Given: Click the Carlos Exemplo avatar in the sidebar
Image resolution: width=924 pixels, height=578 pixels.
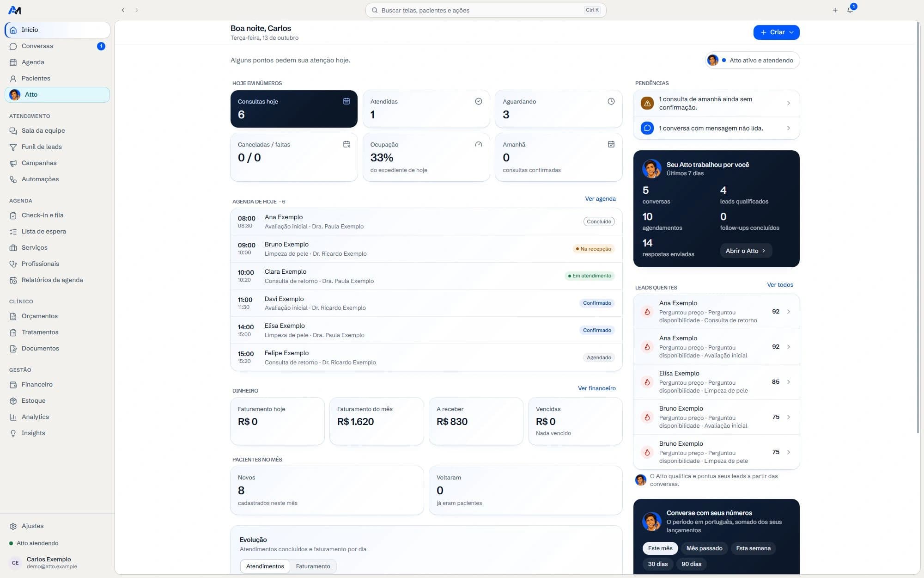Looking at the screenshot, I should tap(15, 563).
